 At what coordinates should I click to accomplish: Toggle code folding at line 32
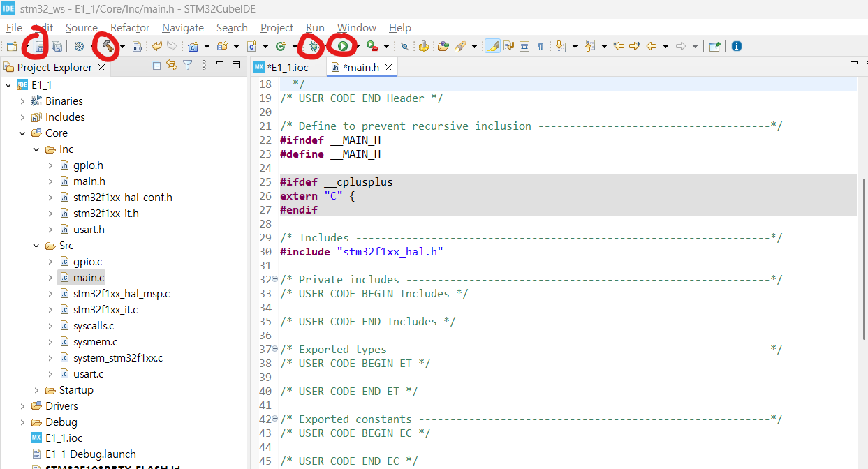click(274, 279)
